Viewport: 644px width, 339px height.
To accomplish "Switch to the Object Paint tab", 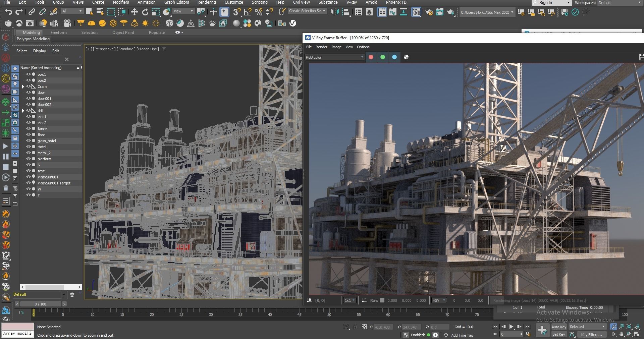I will [x=123, y=33].
